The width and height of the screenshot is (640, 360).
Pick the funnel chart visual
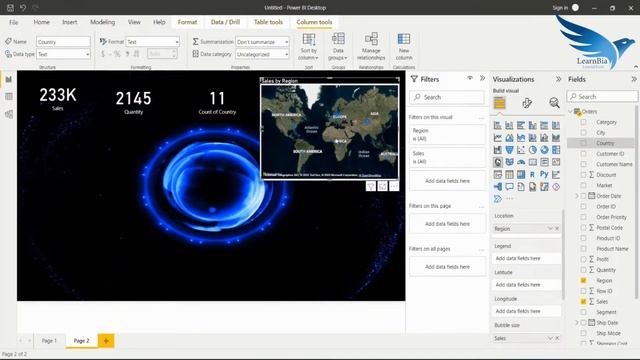click(x=509, y=150)
